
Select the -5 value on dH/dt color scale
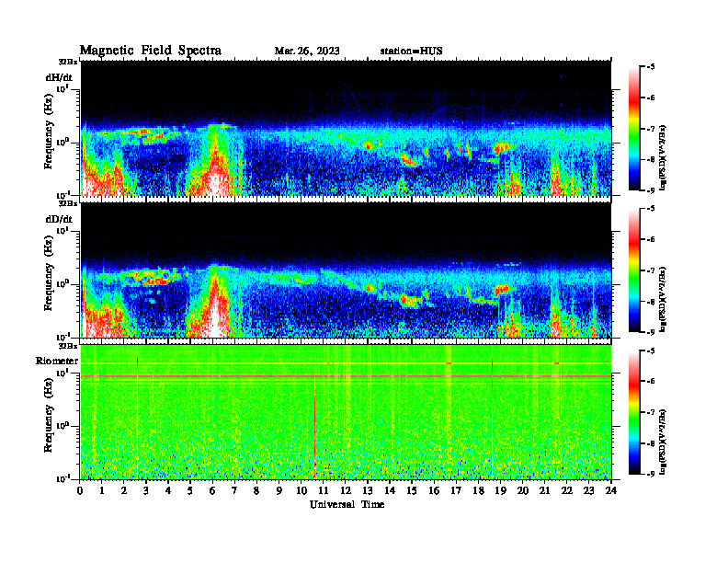pyautogui.click(x=651, y=67)
